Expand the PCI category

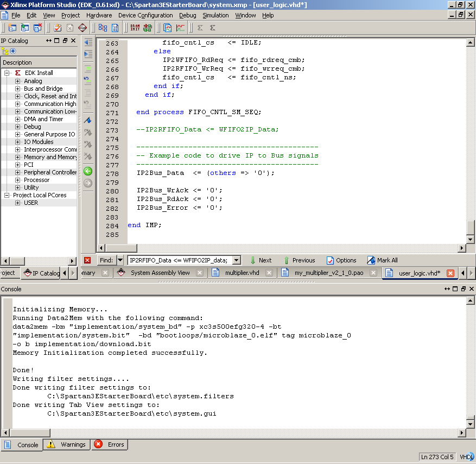(17, 165)
